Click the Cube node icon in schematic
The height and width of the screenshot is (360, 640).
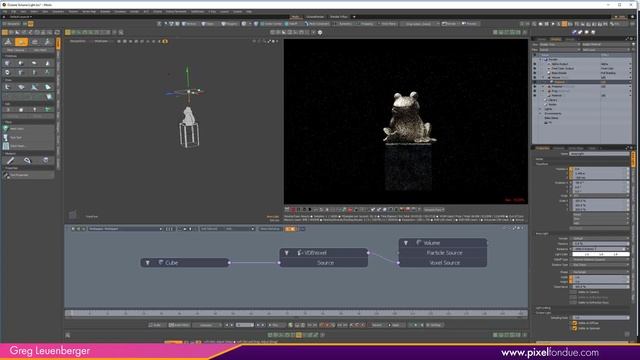pyautogui.click(x=161, y=262)
